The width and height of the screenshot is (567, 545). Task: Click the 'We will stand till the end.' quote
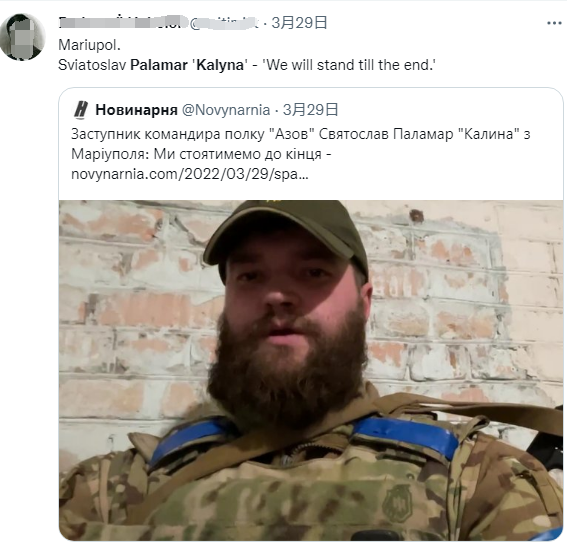349,65
